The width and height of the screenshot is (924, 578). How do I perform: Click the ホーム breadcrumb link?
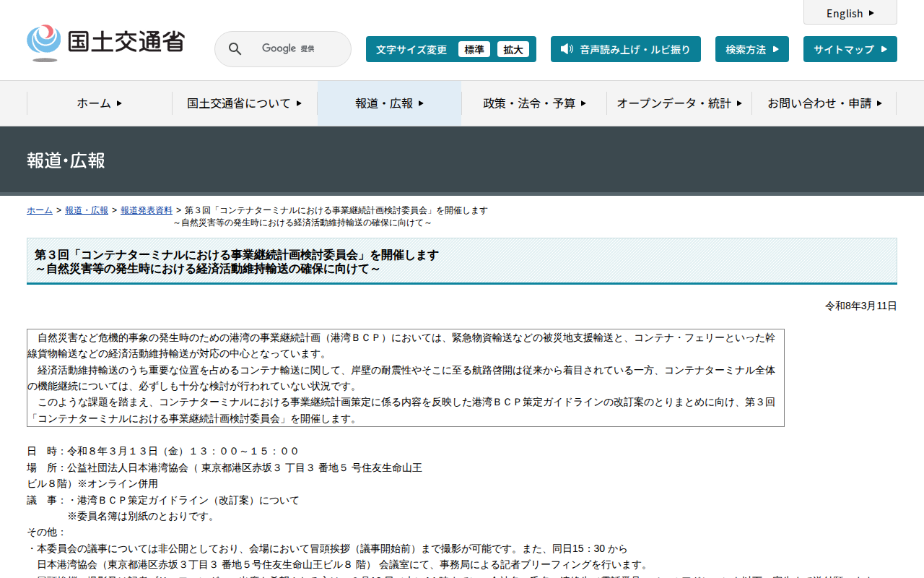point(40,210)
